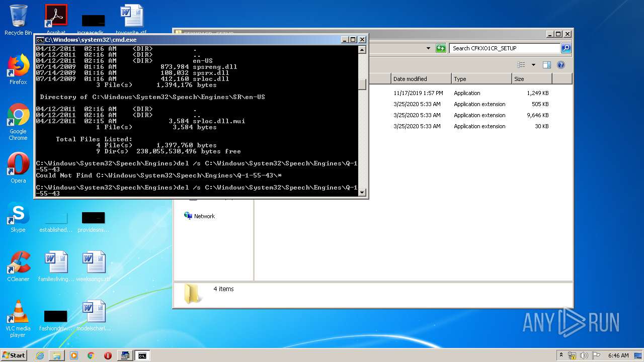Click Opera icon in the taskbar
This screenshot has height=362, width=644.
click(x=108, y=355)
